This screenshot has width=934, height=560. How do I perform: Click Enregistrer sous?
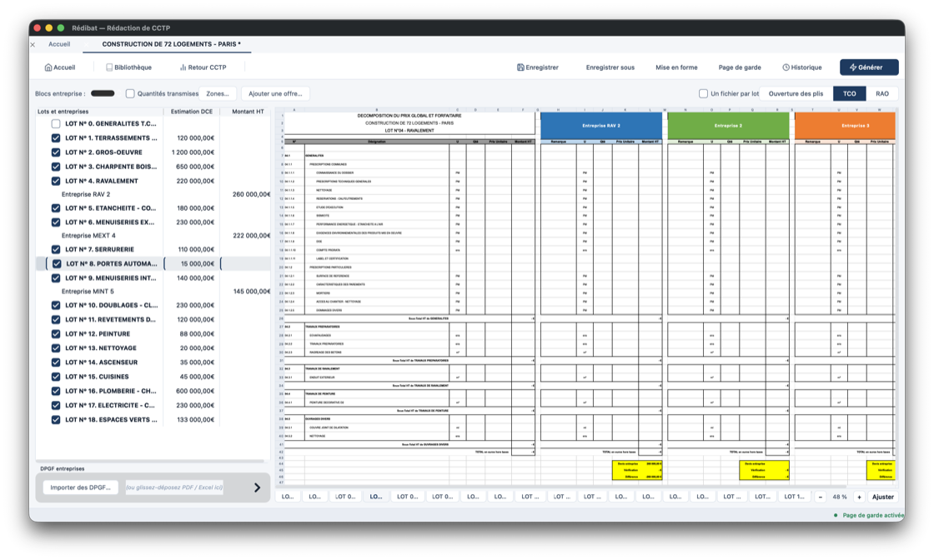tap(610, 67)
